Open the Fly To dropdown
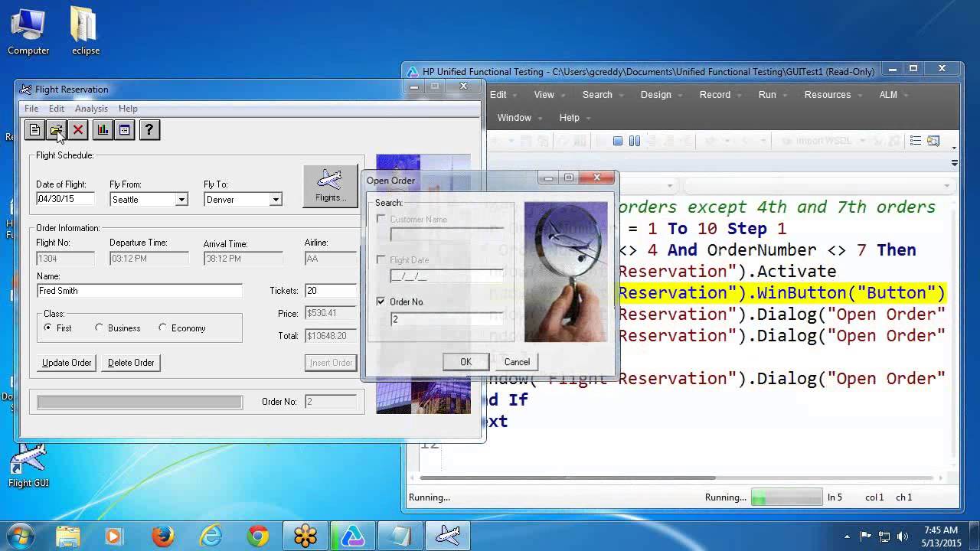 276,200
